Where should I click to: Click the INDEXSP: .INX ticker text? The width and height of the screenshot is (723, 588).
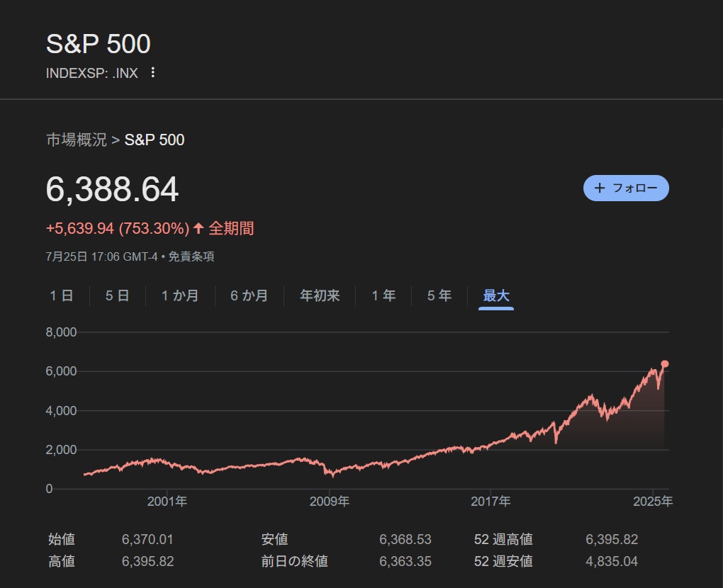click(91, 73)
